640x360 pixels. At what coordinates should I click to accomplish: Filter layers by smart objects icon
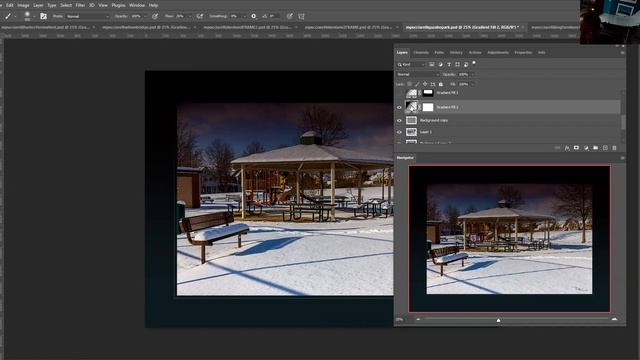[x=466, y=64]
